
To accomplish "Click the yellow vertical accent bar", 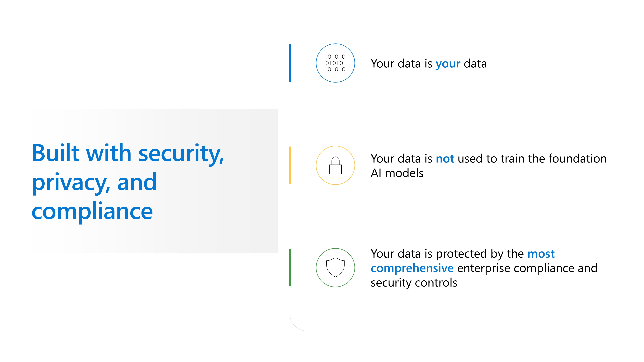I will coord(290,165).
